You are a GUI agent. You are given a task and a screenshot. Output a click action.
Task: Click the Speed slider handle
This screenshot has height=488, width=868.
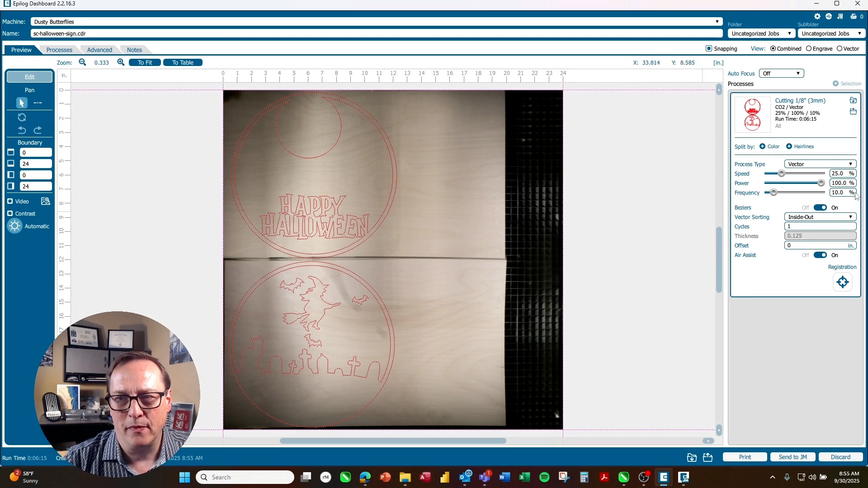[x=781, y=174]
